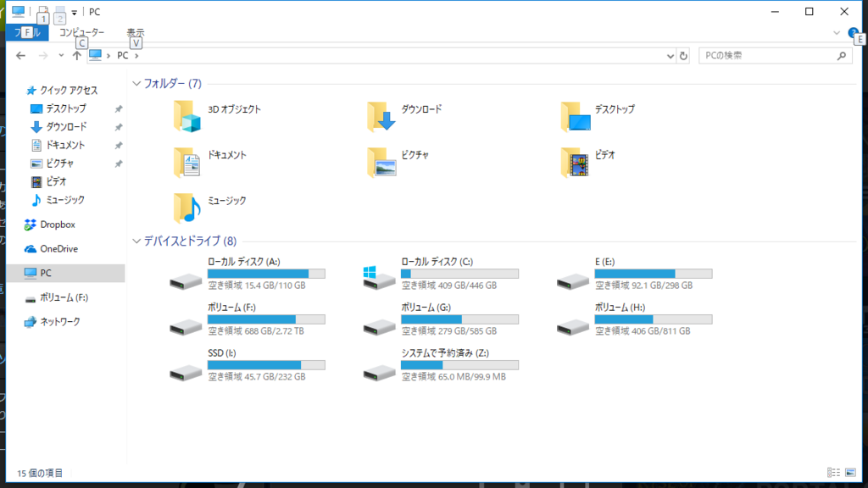This screenshot has width=868, height=488.
Task: Open the Customize Quick Access Toolbar dropdown
Action: point(75,12)
